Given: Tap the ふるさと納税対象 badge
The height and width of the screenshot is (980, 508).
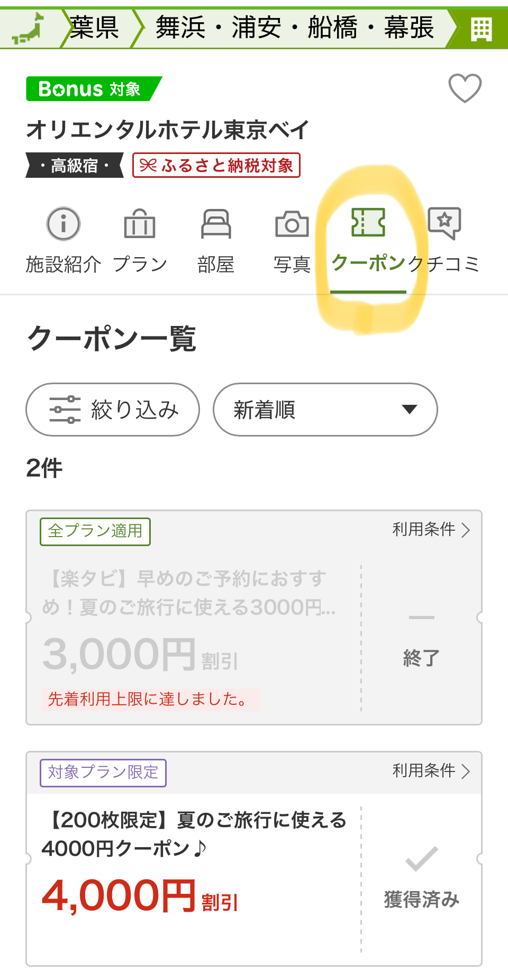Looking at the screenshot, I should (x=216, y=165).
